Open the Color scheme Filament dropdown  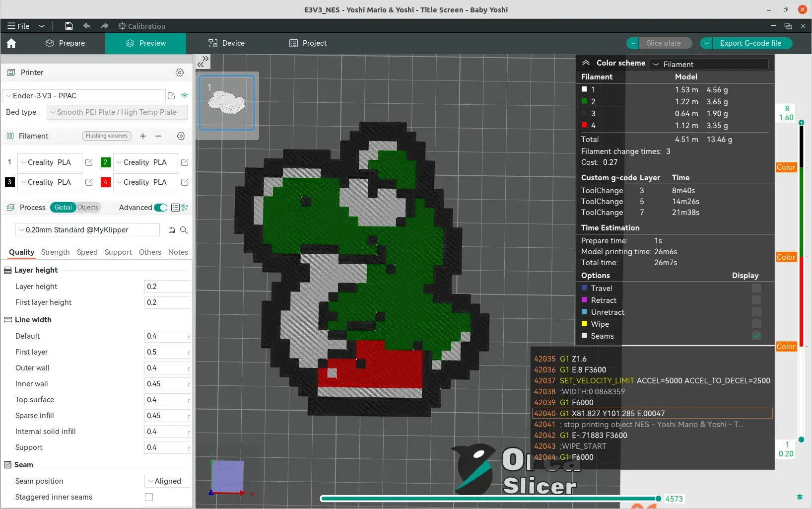tap(709, 64)
